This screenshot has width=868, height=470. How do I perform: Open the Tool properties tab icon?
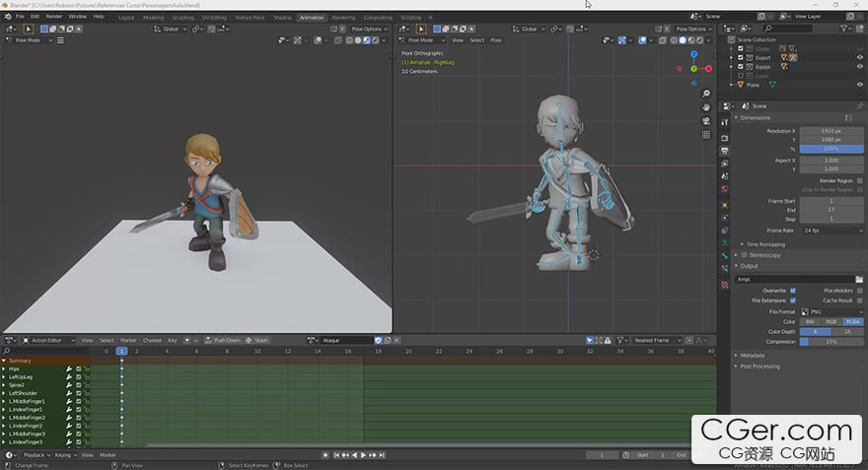pos(725,122)
